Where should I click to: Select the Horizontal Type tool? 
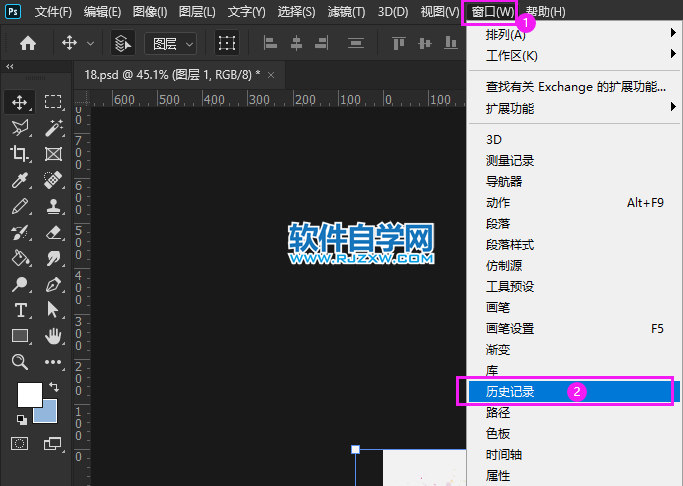click(x=20, y=310)
